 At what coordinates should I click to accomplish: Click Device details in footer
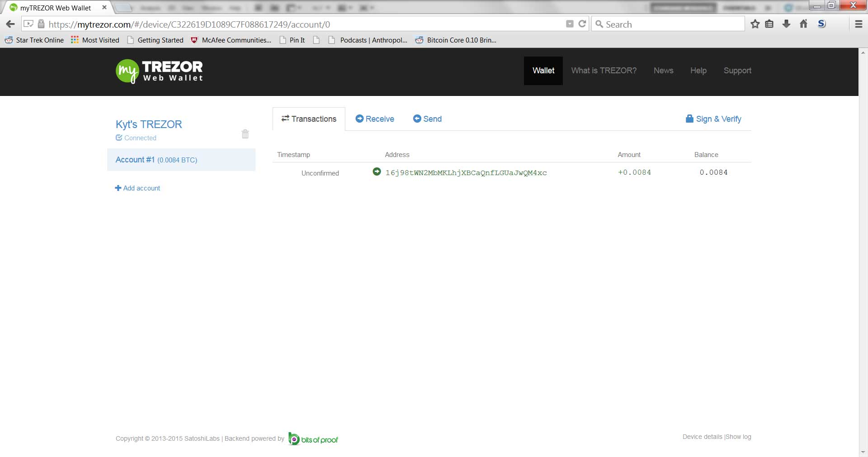point(703,437)
